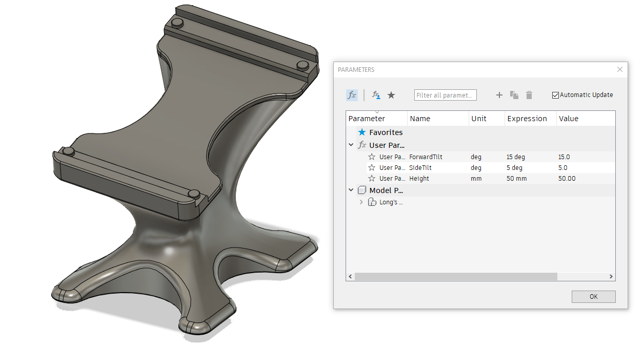Click the Expression column header
The width and height of the screenshot is (644, 345).
tap(527, 119)
